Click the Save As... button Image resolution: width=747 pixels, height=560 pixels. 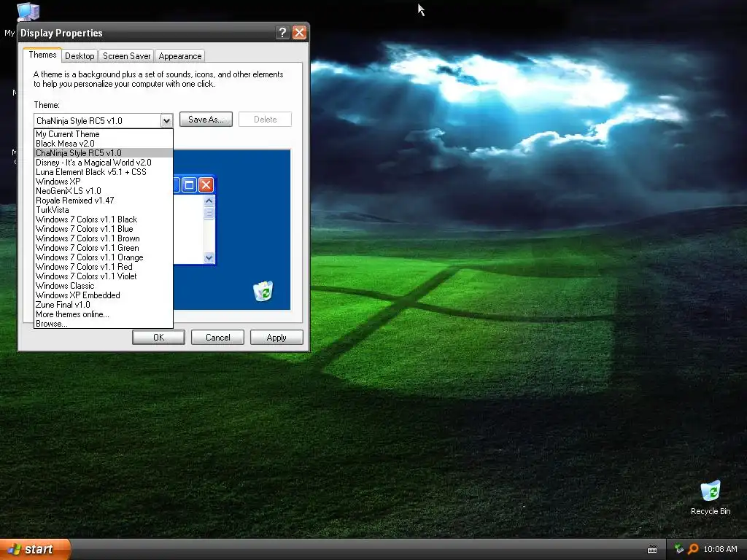click(206, 120)
